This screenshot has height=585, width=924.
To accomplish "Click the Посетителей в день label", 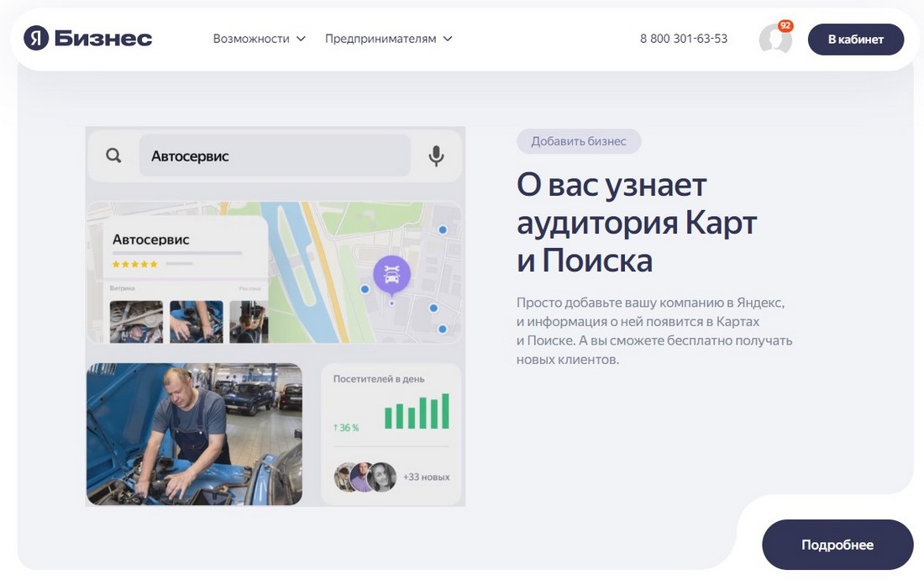I will click(379, 378).
